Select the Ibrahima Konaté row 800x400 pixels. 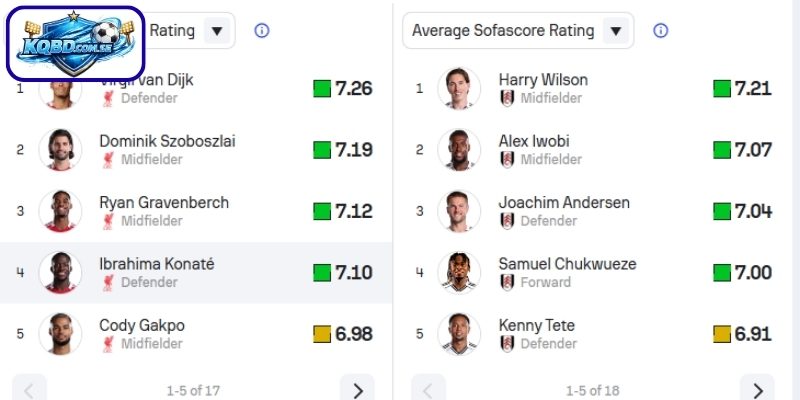(x=196, y=272)
